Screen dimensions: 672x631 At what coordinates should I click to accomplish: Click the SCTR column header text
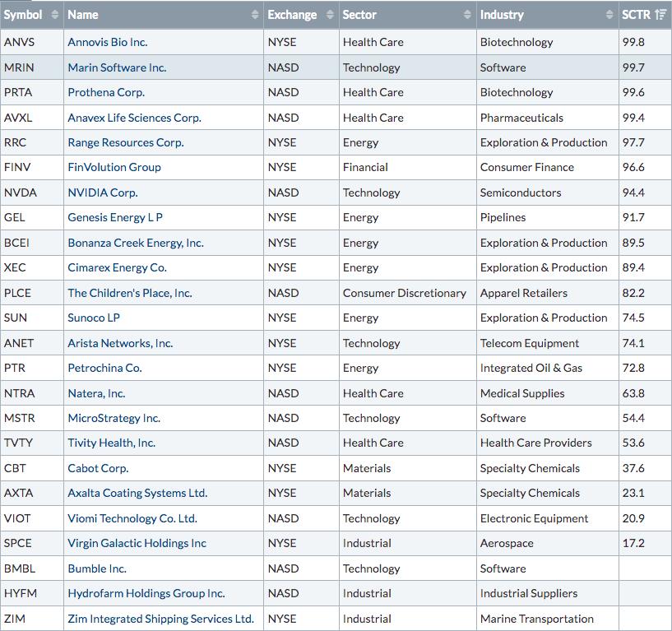[x=636, y=15]
